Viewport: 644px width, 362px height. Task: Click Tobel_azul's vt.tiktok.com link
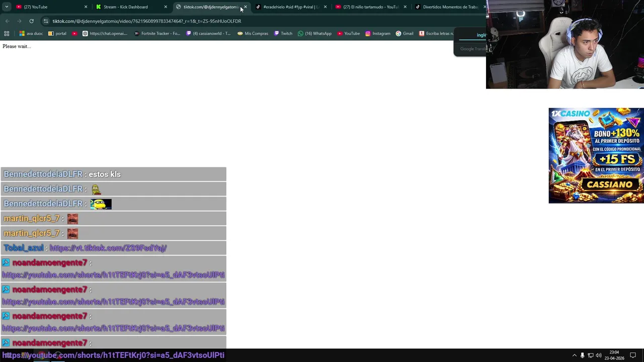(x=108, y=248)
